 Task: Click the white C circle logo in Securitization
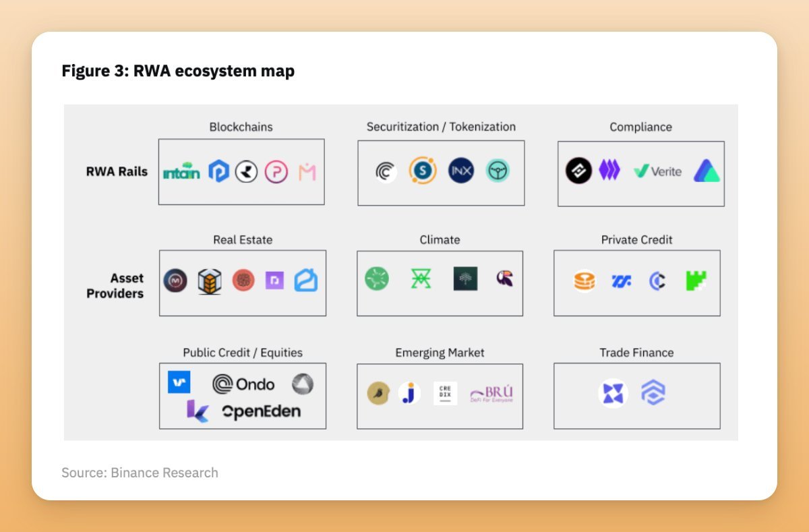click(386, 172)
